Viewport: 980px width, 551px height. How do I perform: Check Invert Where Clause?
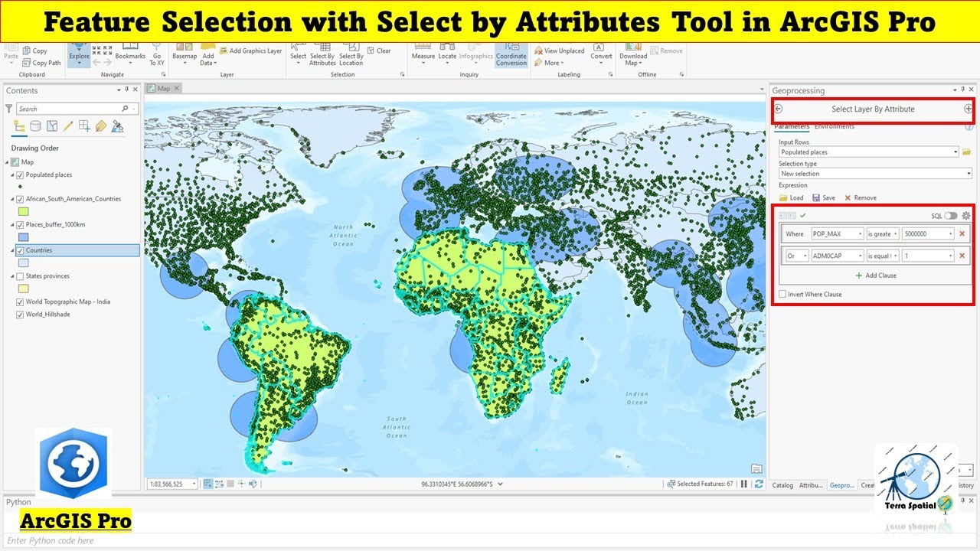pos(782,294)
